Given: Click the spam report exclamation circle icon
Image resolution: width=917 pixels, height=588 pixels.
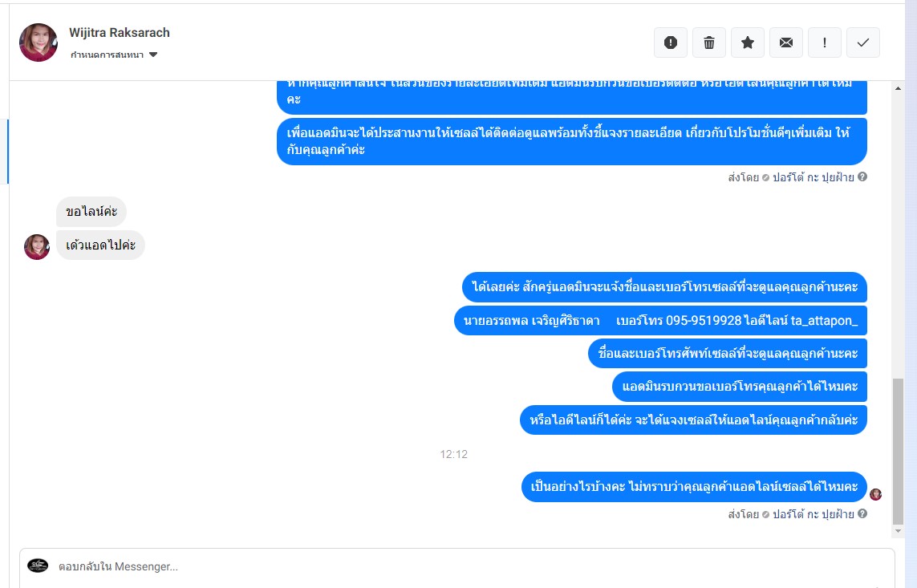Looking at the screenshot, I should click(670, 43).
